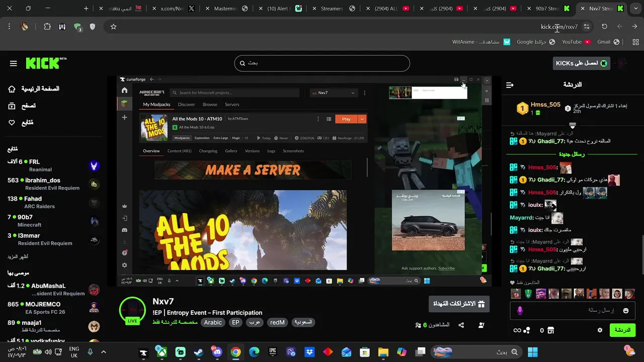
Task: Open the shield extension icon
Action: (x=92, y=27)
